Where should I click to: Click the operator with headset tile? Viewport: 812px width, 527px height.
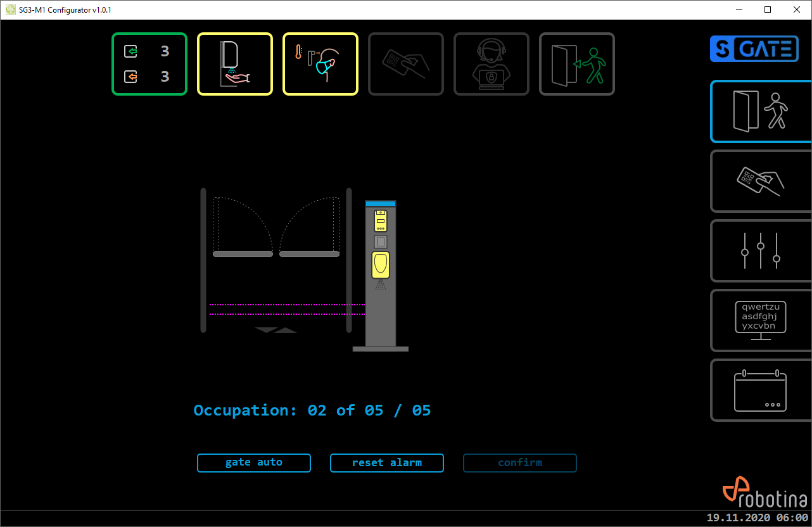(x=492, y=64)
